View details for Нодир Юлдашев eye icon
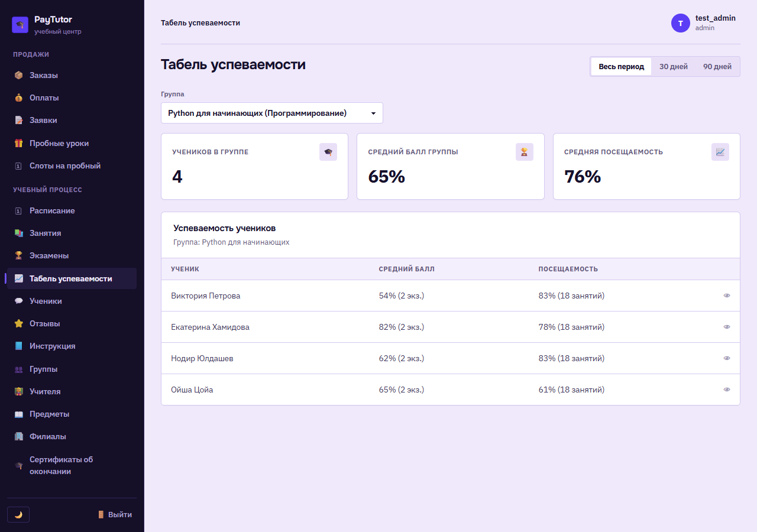The image size is (757, 532). pyautogui.click(x=727, y=358)
